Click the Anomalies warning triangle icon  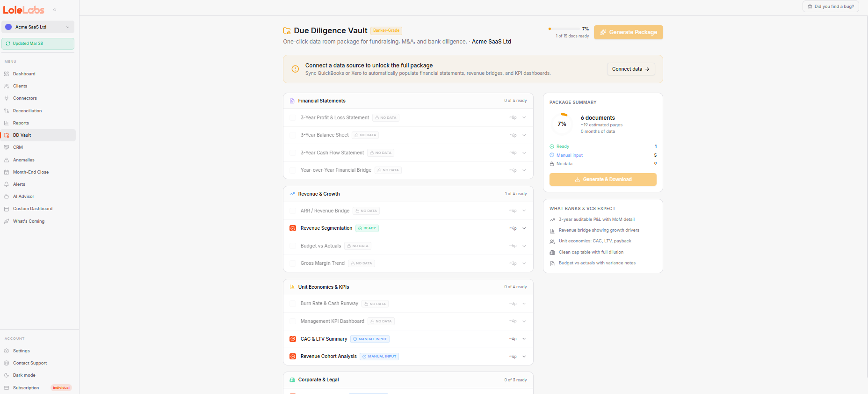7,160
